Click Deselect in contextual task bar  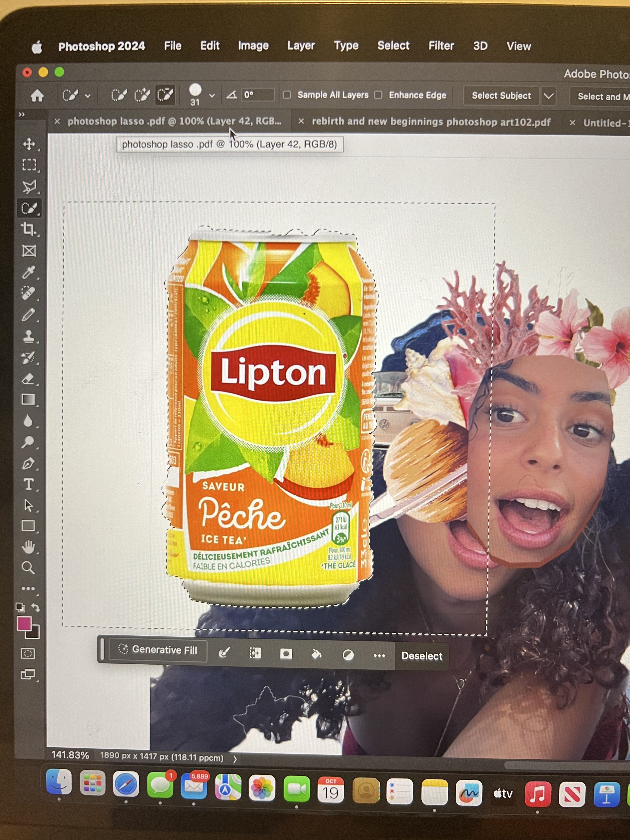[x=421, y=656]
